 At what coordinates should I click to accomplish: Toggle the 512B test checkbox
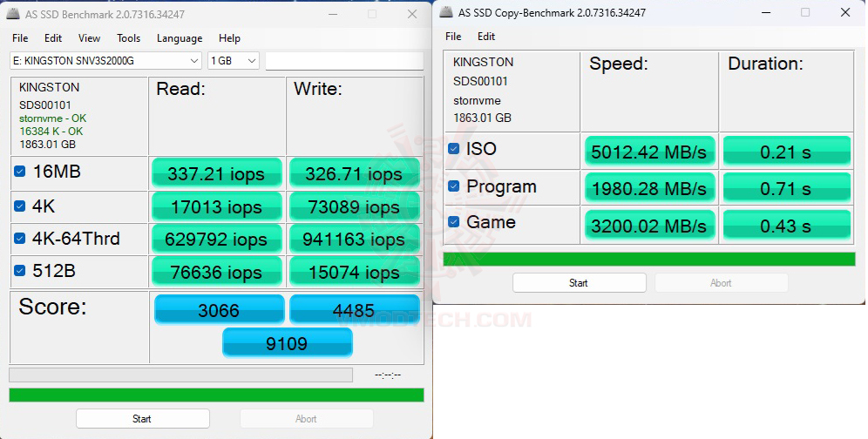click(19, 271)
